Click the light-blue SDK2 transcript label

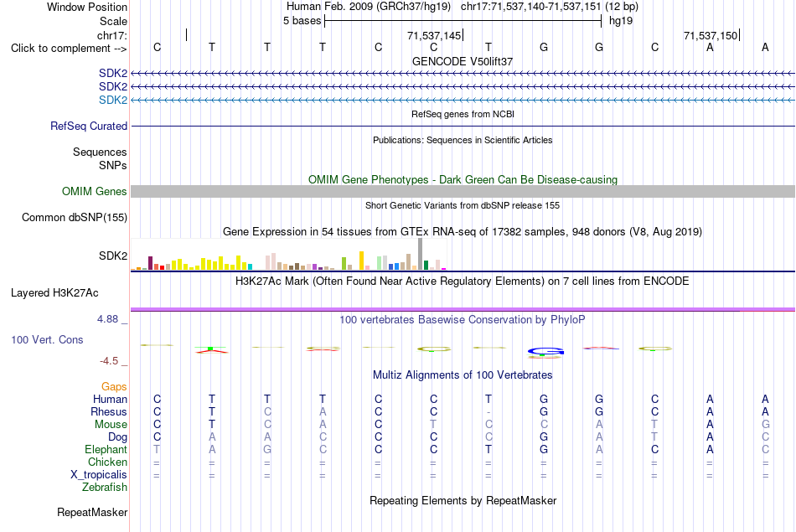point(113,100)
